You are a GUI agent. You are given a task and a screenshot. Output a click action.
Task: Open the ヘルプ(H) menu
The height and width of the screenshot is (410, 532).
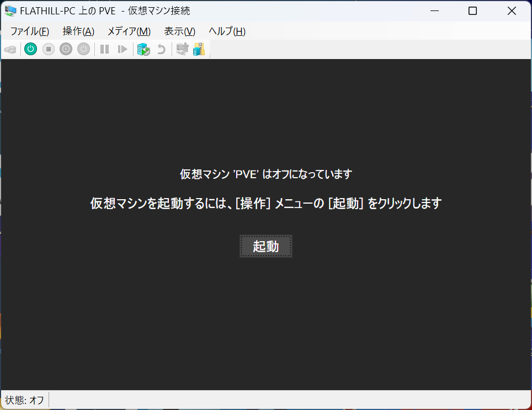[x=227, y=31]
